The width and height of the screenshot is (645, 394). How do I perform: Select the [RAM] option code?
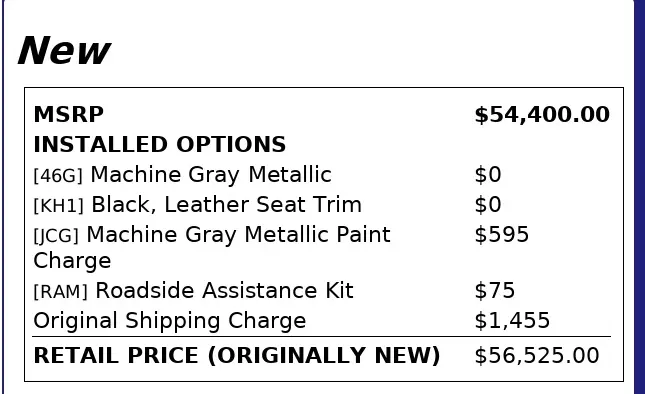click(x=60, y=292)
